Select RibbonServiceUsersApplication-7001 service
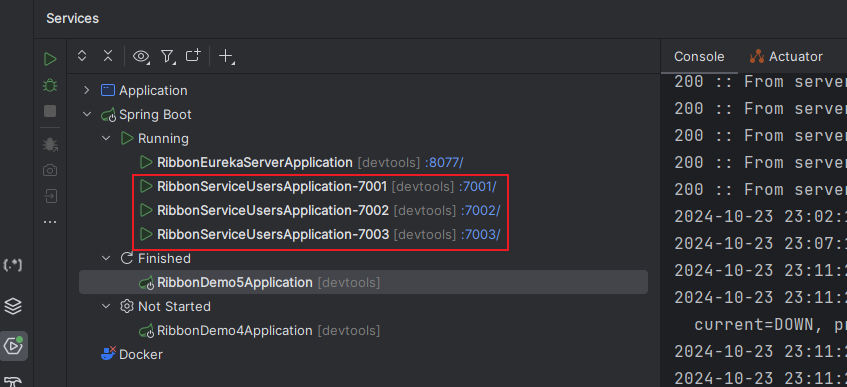Image resolution: width=847 pixels, height=387 pixels. tap(272, 186)
